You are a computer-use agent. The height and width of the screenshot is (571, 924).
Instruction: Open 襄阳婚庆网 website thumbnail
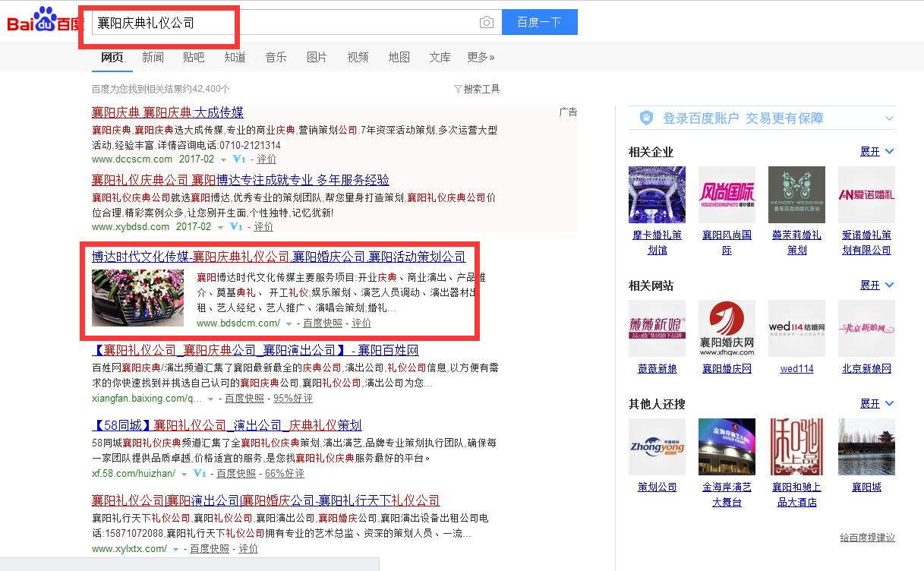tap(727, 328)
